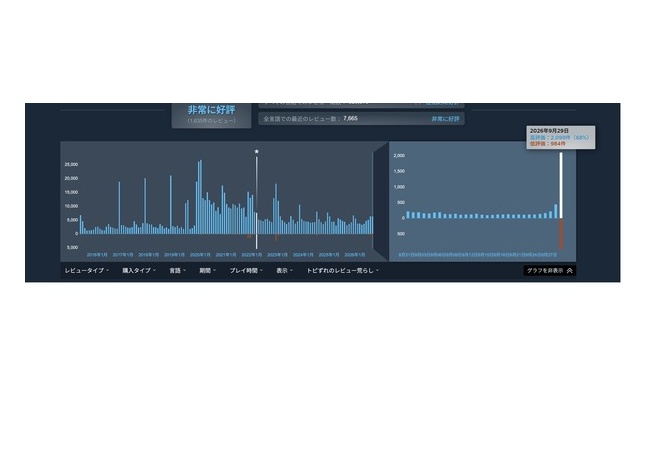Open the レビュータイプ filter dropdown
The height and width of the screenshot is (450, 650).
coord(87,271)
